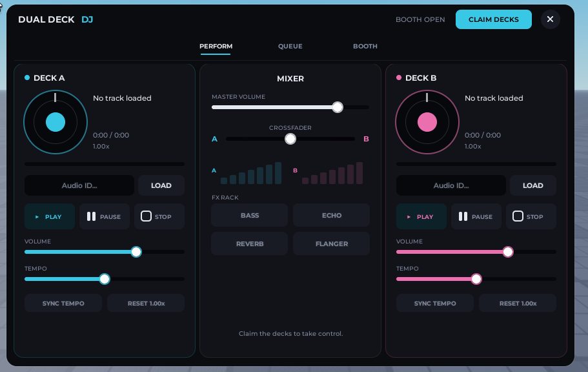This screenshot has height=372, width=588.
Task: Click the Deck B tempo slider handle
Action: 476,279
